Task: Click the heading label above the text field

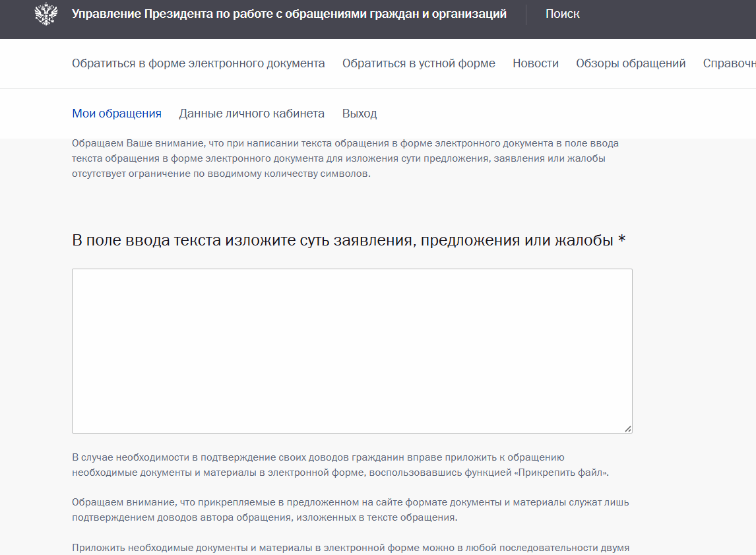Action: click(343, 240)
